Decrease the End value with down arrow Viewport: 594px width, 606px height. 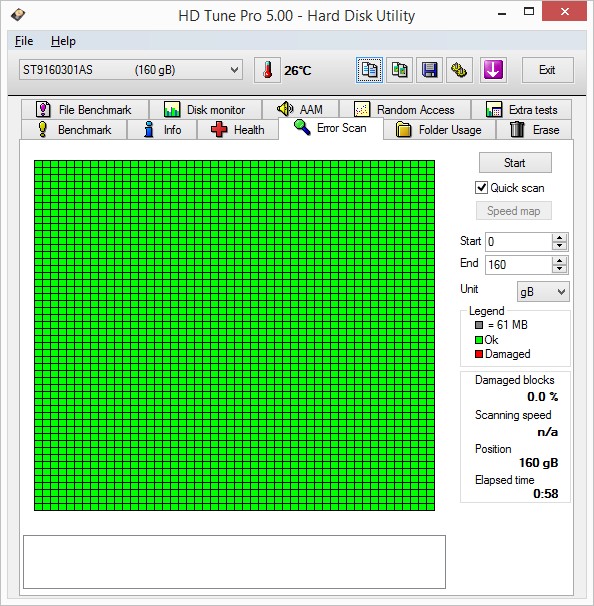[x=559, y=269]
